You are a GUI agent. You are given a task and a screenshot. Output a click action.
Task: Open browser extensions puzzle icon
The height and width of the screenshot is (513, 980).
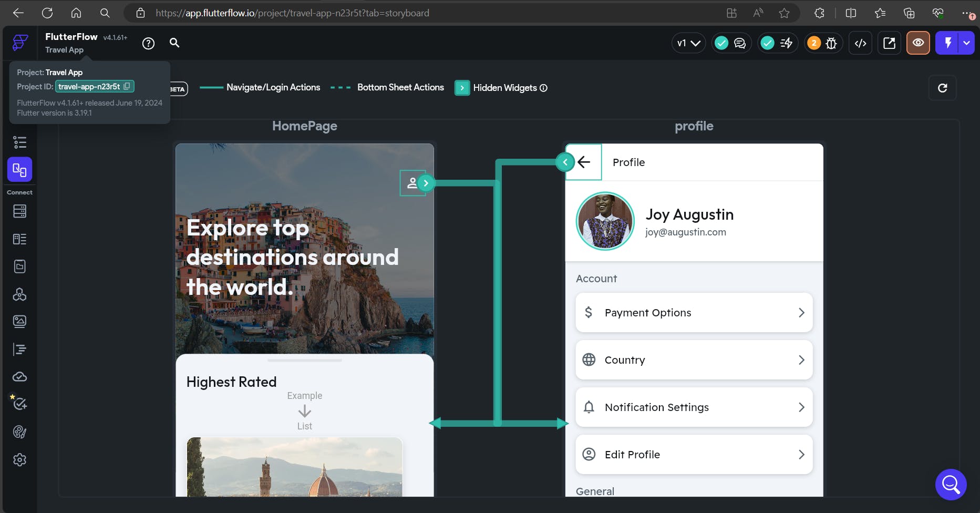point(819,13)
